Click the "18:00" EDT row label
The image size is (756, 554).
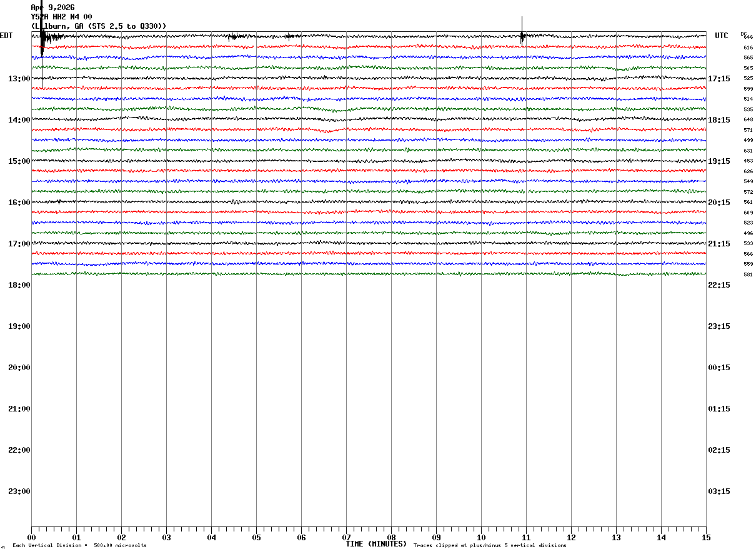19,285
